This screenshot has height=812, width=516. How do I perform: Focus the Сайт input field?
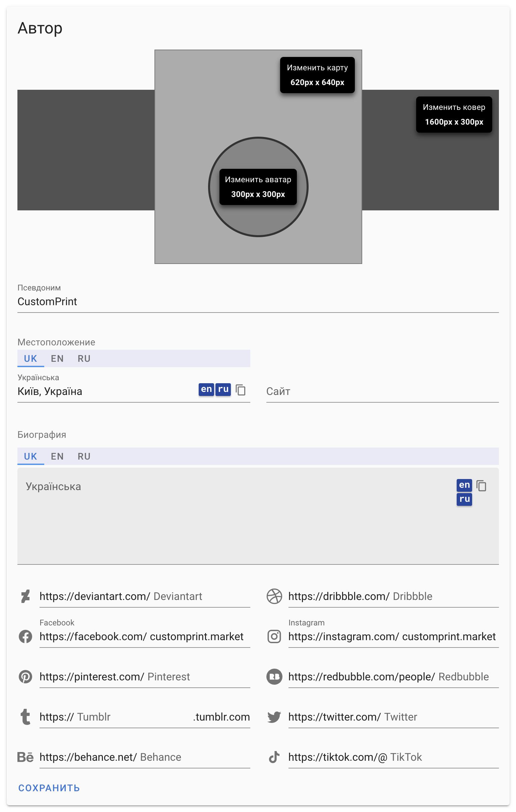[x=382, y=391]
